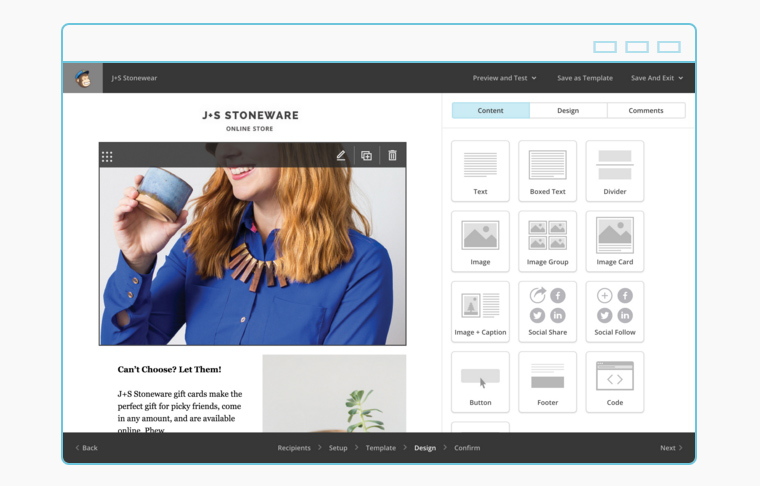Choose the Button content block

coord(480,382)
